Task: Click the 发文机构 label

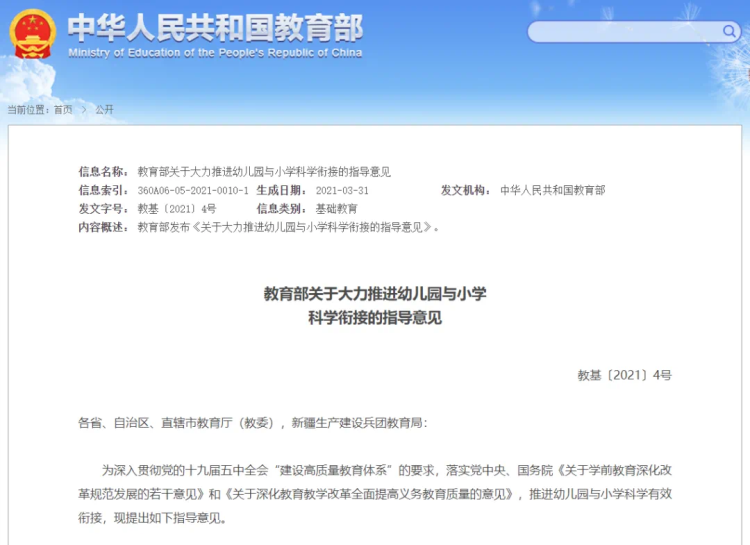Action: [x=466, y=190]
